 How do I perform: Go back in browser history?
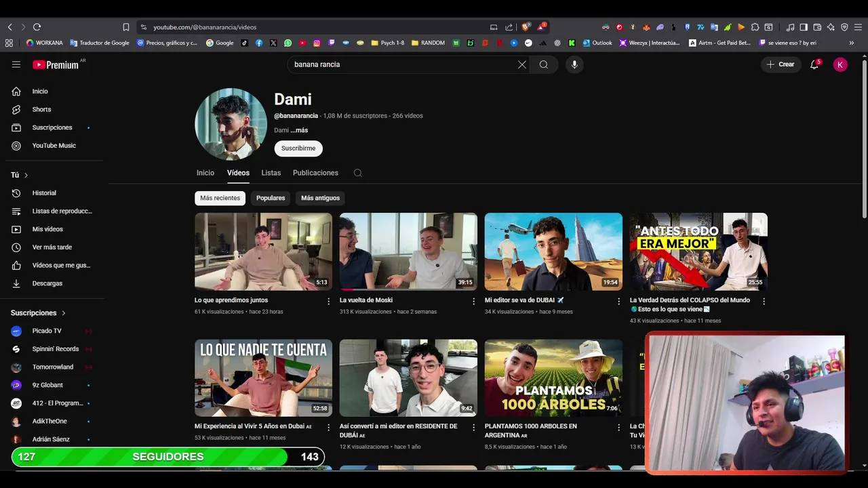[9, 27]
